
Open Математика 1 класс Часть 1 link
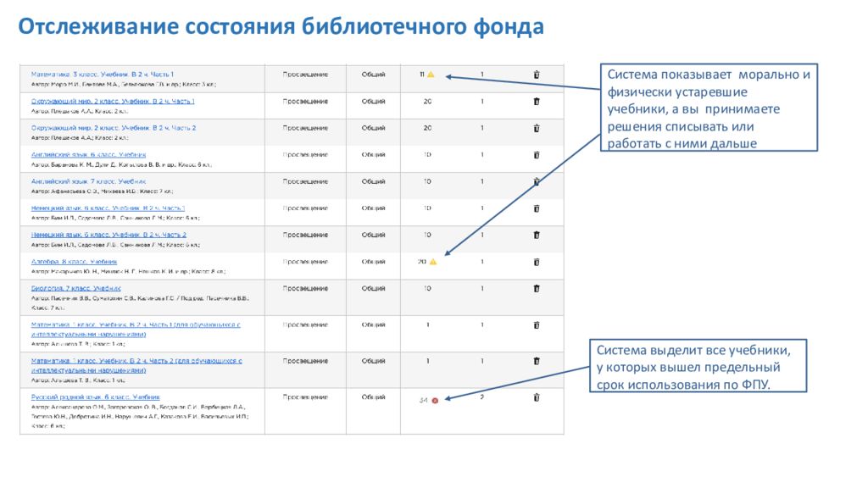(x=136, y=330)
